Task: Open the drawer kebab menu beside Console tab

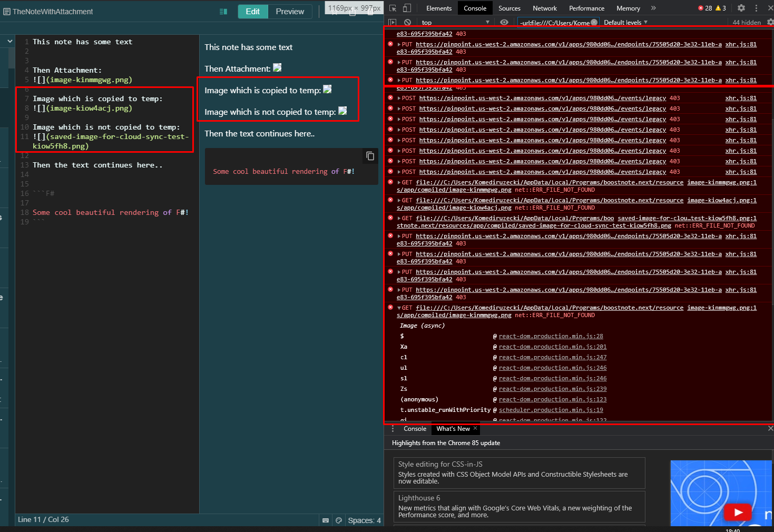Action: point(393,429)
